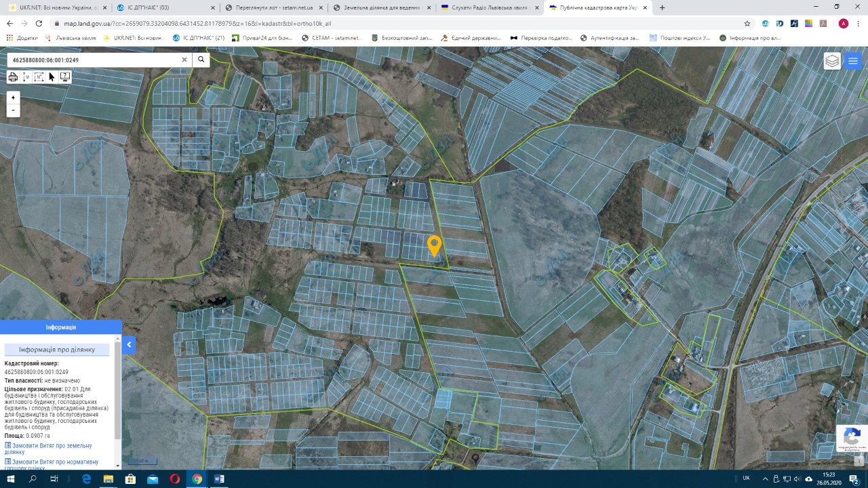
Task: Select the measure area tool
Action: 39,77
